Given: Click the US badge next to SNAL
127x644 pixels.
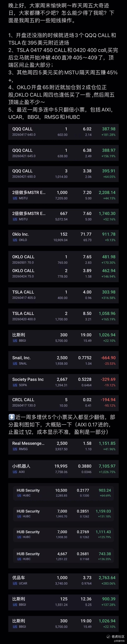Looking at the screenshot, I should pyautogui.click(x=15, y=363).
